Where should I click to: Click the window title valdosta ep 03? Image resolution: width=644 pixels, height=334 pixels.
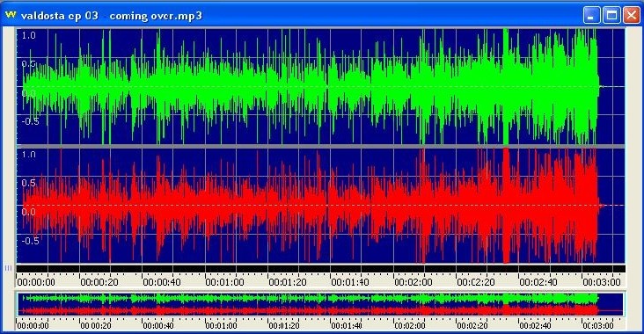click(112, 16)
